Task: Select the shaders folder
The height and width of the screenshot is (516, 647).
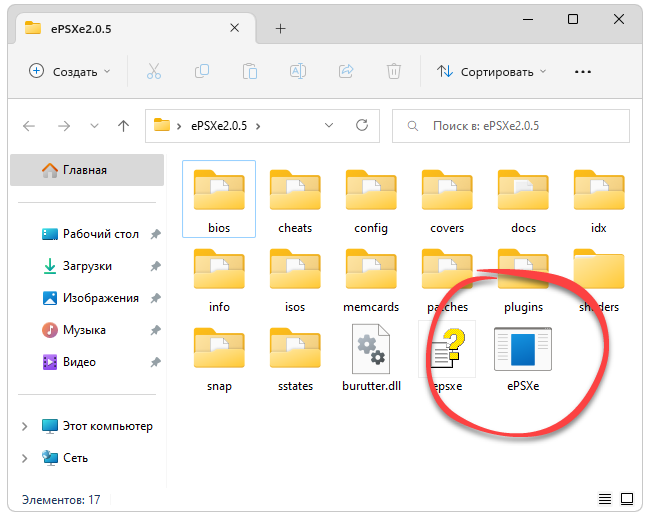Action: [599, 279]
